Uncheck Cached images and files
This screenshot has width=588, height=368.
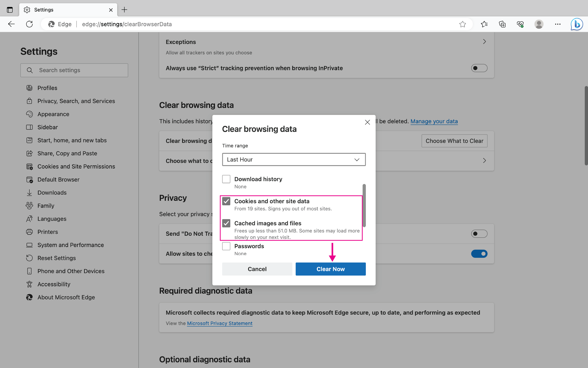(x=226, y=223)
